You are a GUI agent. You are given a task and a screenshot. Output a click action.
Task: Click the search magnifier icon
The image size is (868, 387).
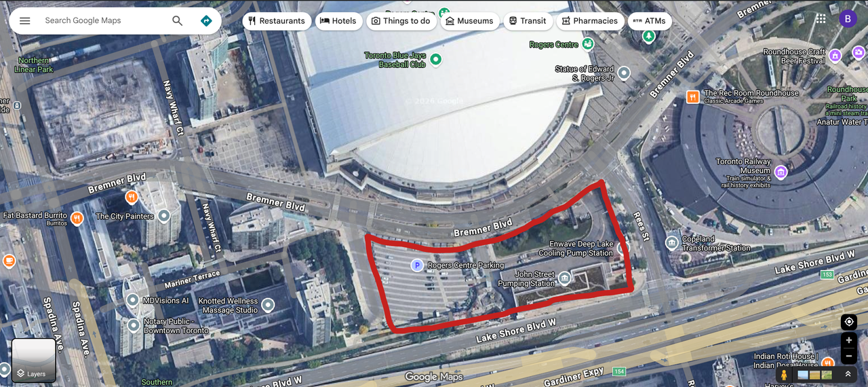point(177,20)
